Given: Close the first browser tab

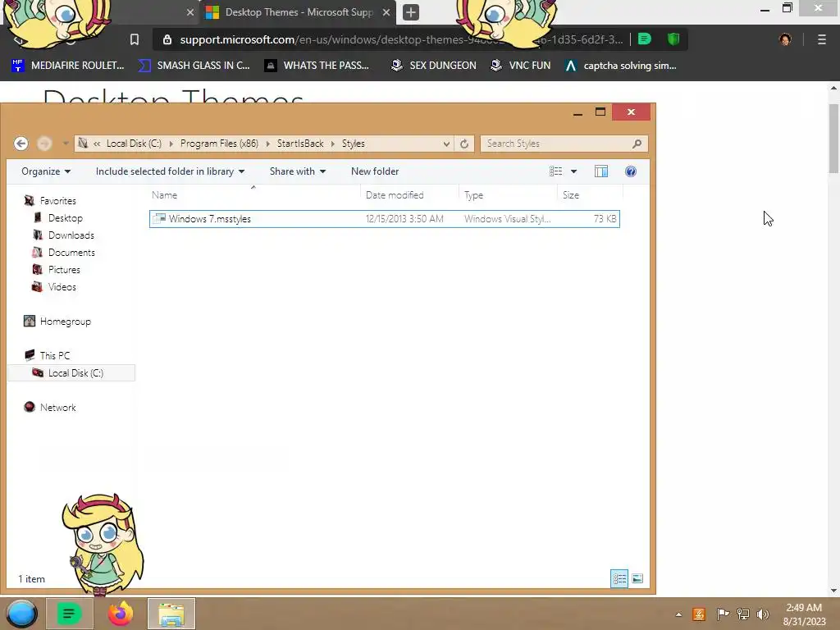Looking at the screenshot, I should pyautogui.click(x=190, y=12).
